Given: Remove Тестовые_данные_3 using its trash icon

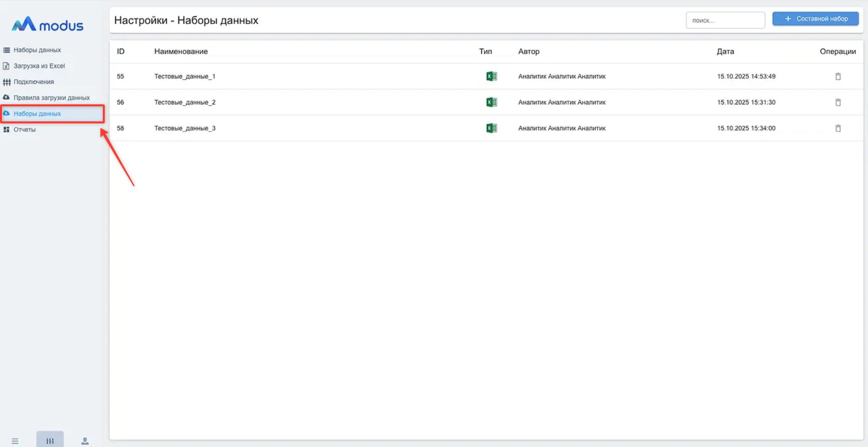Looking at the screenshot, I should coord(837,128).
